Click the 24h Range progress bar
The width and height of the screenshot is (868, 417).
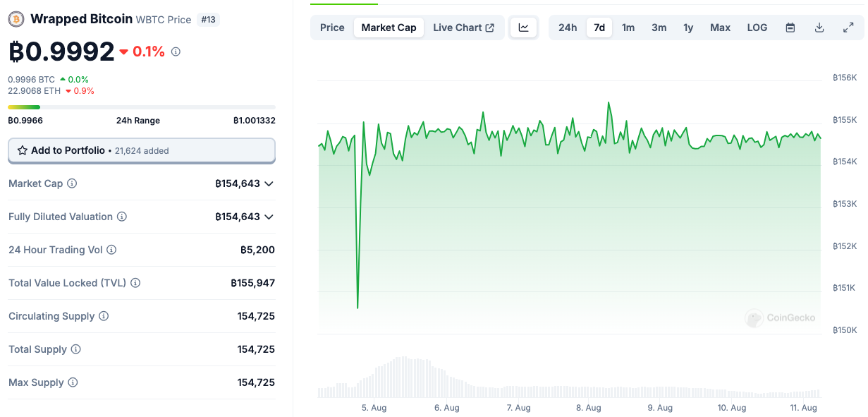click(142, 107)
